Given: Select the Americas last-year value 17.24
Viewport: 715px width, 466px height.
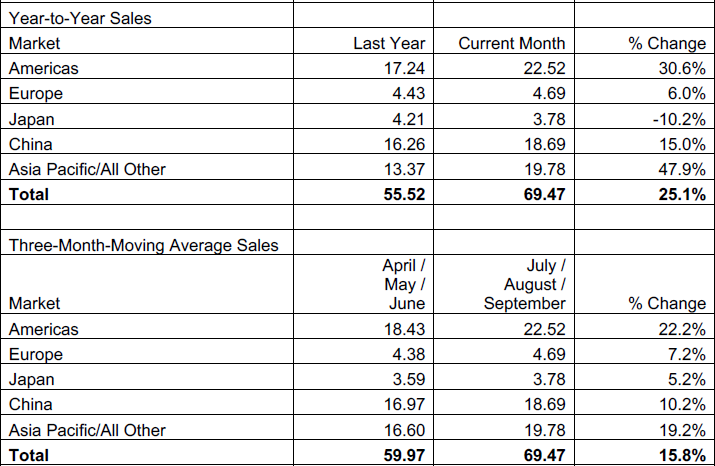Looking at the screenshot, I should [x=404, y=68].
